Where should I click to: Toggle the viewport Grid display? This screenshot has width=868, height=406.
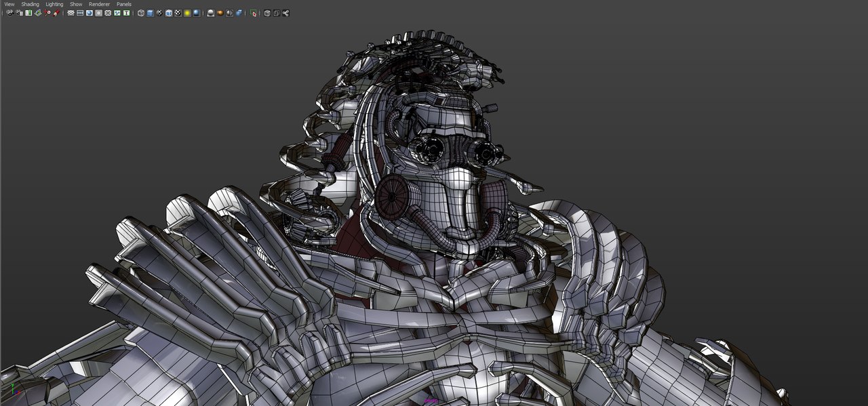point(71,13)
